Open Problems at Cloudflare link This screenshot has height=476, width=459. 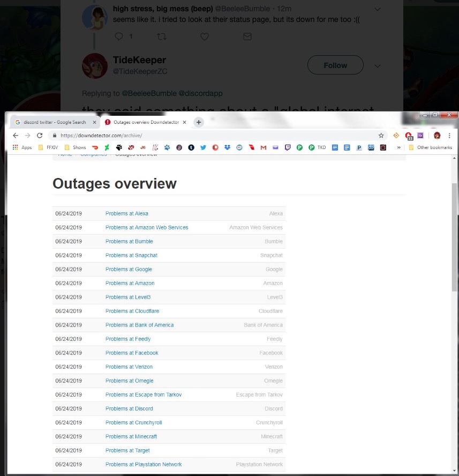point(132,311)
